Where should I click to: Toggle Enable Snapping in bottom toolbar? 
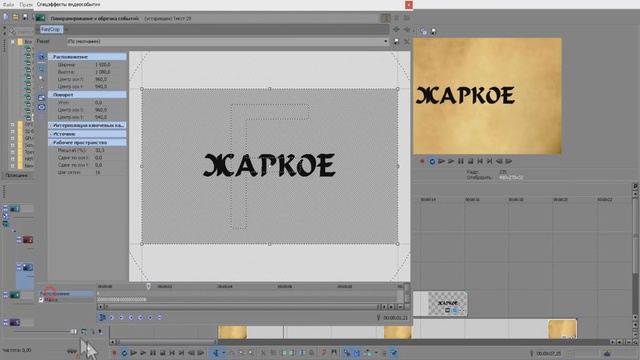click(347, 353)
